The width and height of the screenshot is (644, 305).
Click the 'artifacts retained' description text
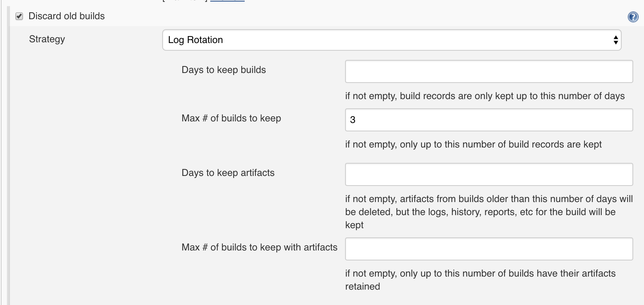pyautogui.click(x=480, y=280)
